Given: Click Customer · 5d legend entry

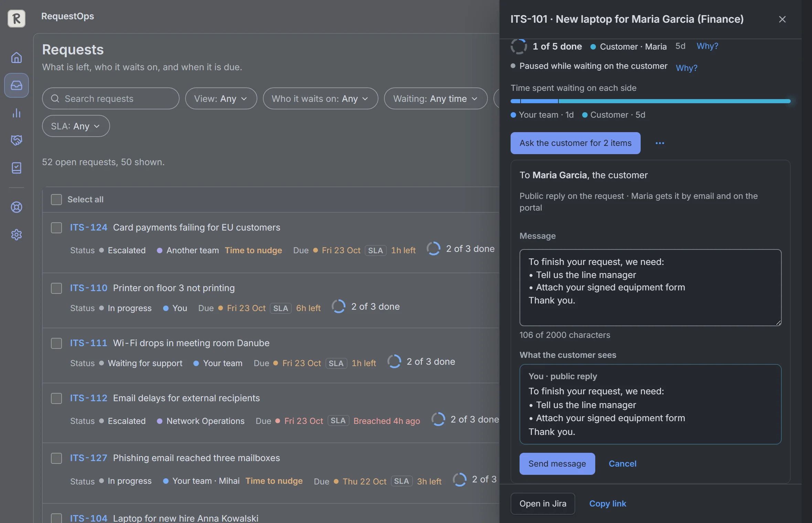Looking at the screenshot, I should click(x=613, y=115).
